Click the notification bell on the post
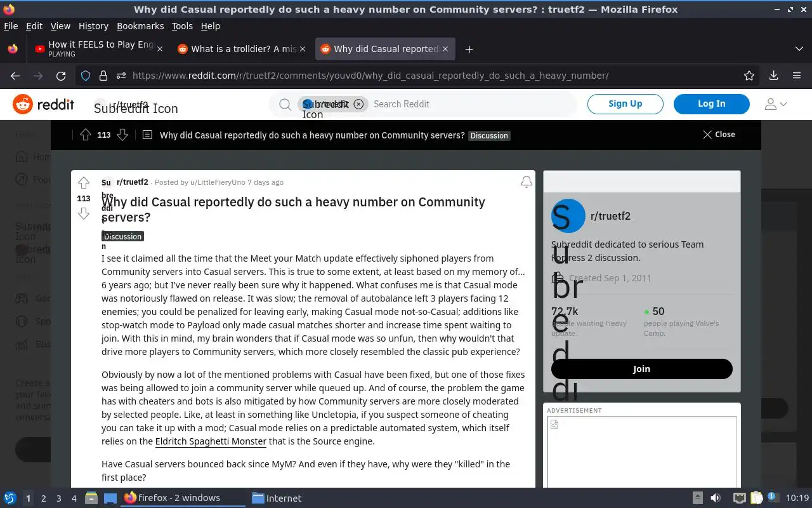The height and width of the screenshot is (508, 812). [526, 182]
